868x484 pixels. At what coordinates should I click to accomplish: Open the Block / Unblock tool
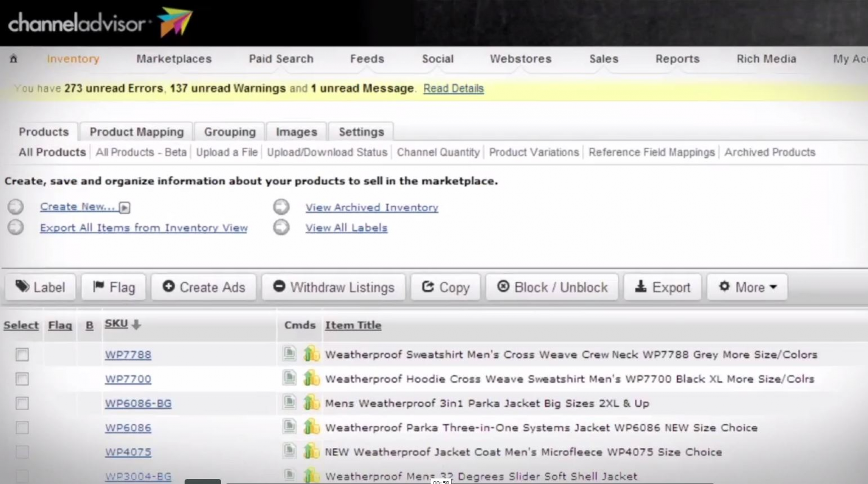click(x=551, y=287)
